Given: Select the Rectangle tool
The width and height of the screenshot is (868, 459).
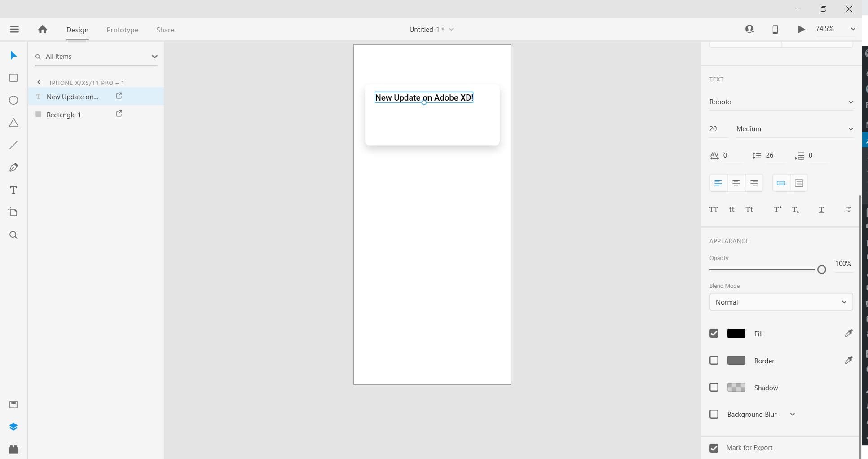Looking at the screenshot, I should (x=13, y=78).
